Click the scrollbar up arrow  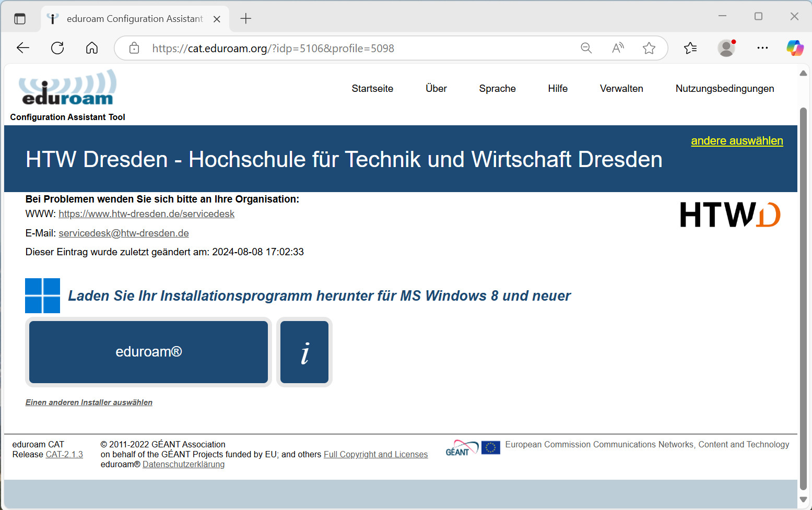pyautogui.click(x=803, y=73)
